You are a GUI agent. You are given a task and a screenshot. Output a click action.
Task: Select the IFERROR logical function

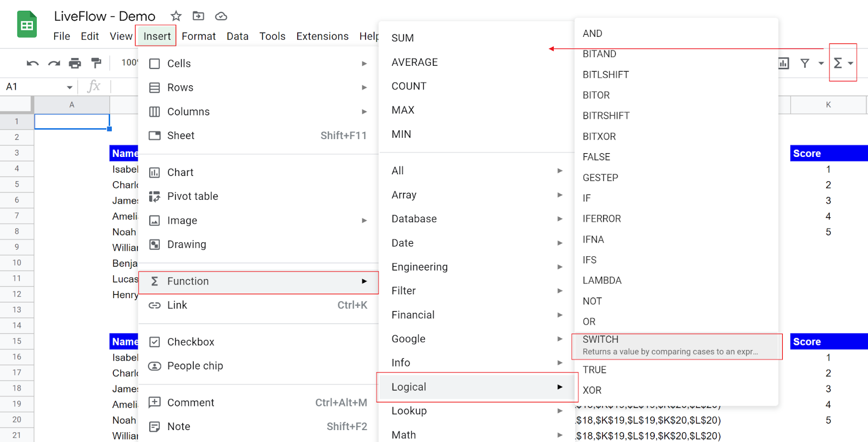pos(676,219)
